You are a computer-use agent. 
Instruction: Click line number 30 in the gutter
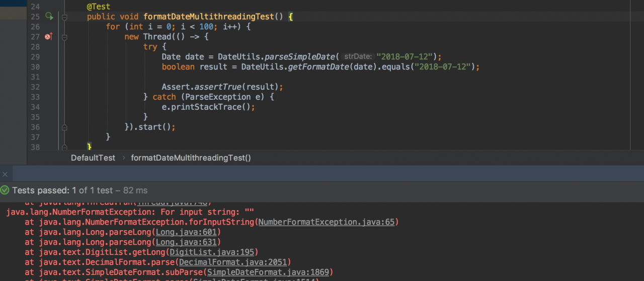coord(35,66)
